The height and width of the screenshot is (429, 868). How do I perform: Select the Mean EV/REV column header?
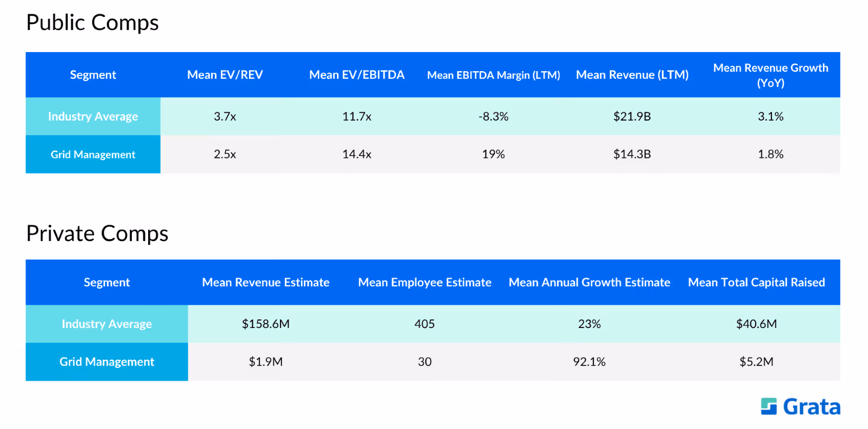[x=225, y=75]
